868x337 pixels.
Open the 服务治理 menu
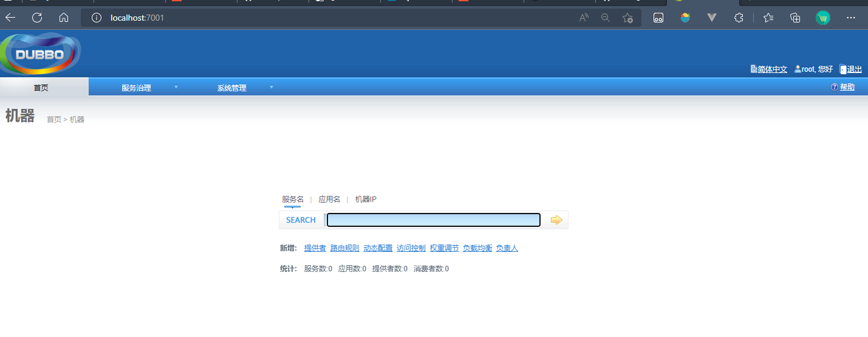coord(136,88)
